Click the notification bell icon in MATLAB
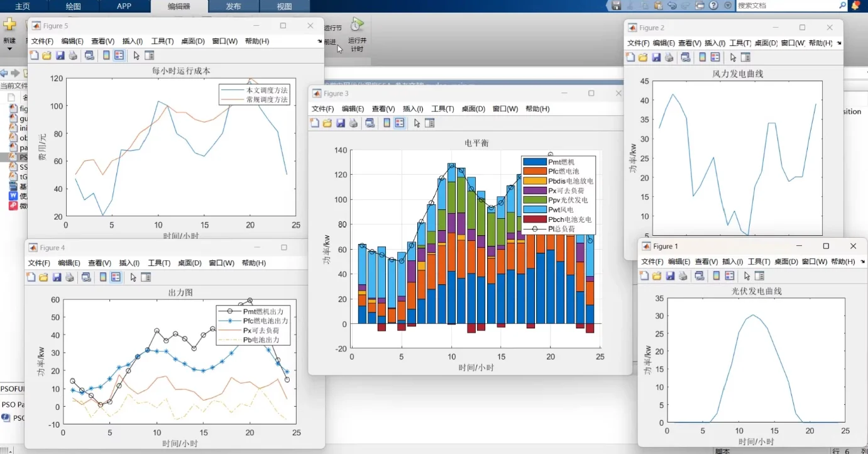 856,5
